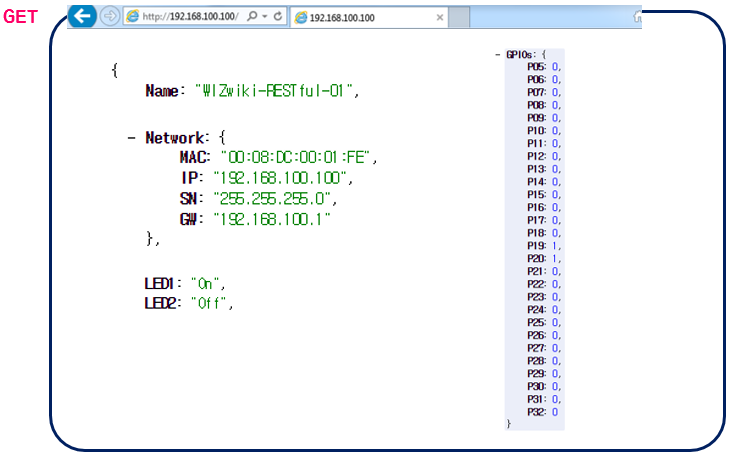Click the P20 GPIO entry with value 1
Screen dimensions: 730x453
(544, 258)
